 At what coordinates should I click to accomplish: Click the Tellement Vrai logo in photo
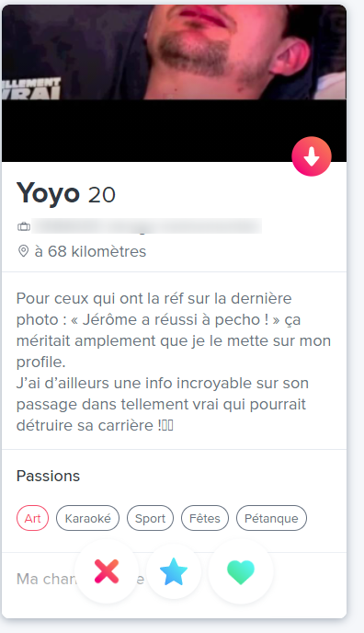[x=31, y=88]
